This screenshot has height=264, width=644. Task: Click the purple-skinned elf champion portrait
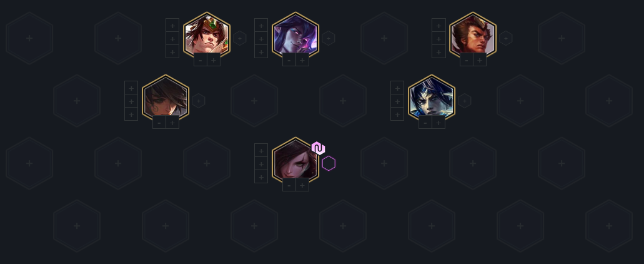click(x=295, y=35)
